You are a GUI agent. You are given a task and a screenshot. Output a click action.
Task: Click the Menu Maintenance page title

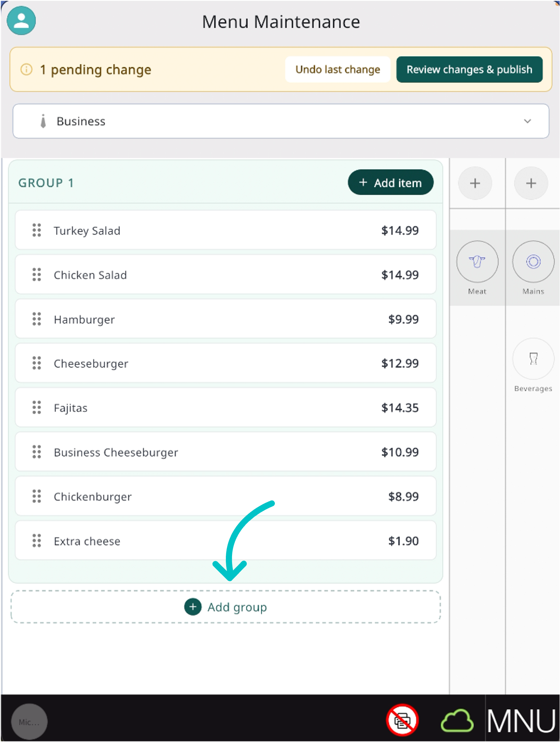(x=281, y=22)
